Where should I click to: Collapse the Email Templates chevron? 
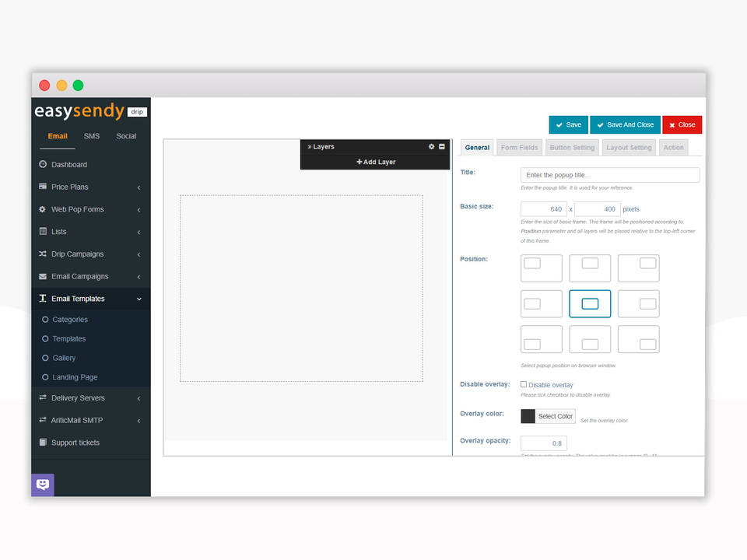click(139, 299)
